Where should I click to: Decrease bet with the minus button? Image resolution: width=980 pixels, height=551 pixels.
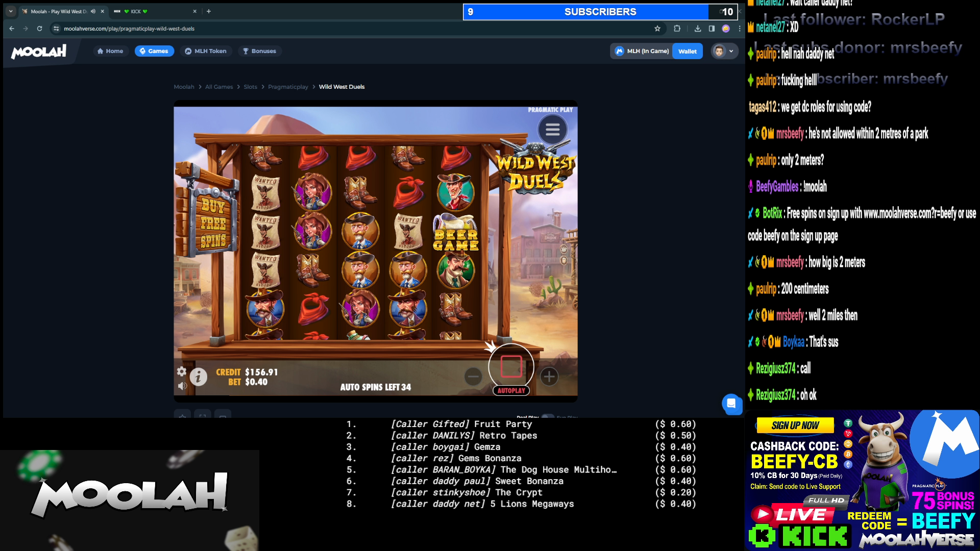473,377
